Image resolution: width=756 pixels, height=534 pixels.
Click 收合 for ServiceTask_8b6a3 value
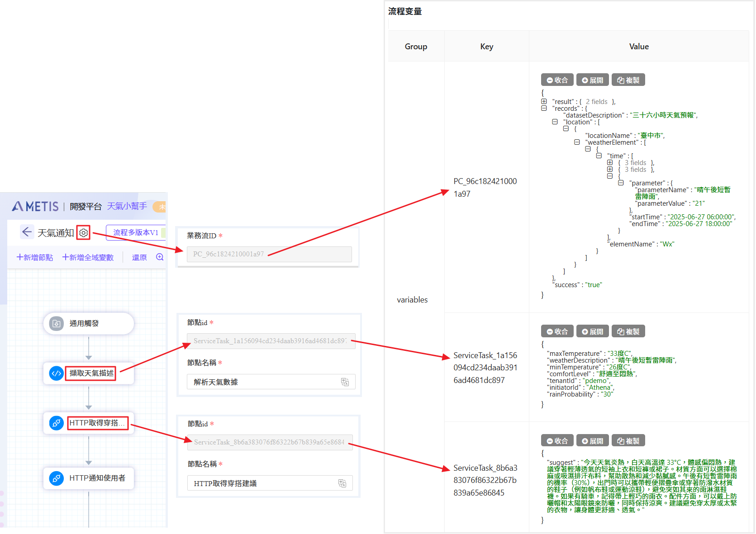coord(557,441)
